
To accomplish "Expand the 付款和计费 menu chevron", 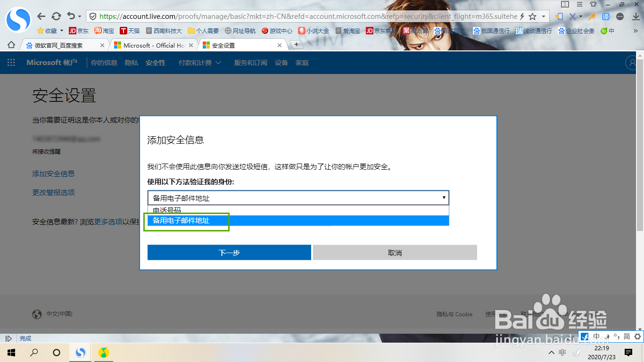I will point(218,63).
